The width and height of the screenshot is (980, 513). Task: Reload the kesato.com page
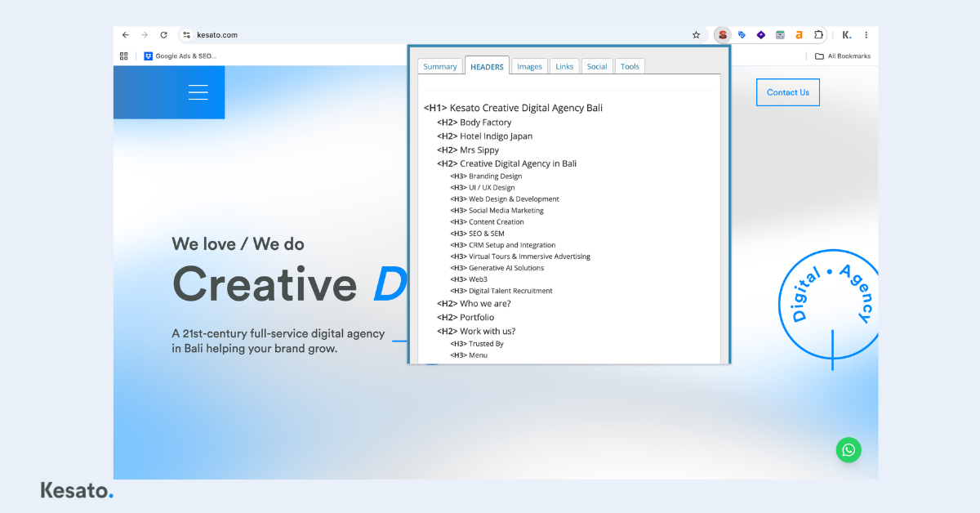(x=164, y=35)
